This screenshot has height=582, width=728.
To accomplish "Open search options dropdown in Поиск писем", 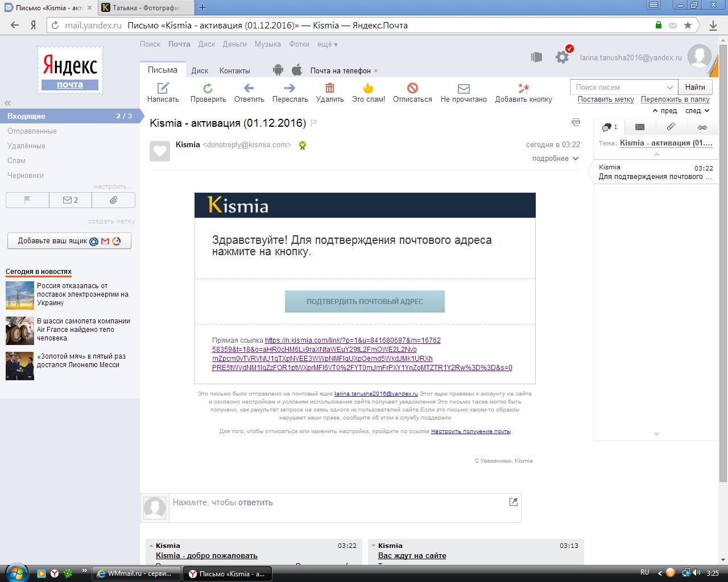I will coord(669,87).
